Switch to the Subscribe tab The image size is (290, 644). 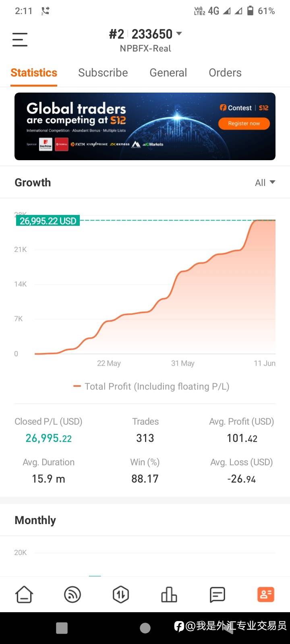click(103, 73)
